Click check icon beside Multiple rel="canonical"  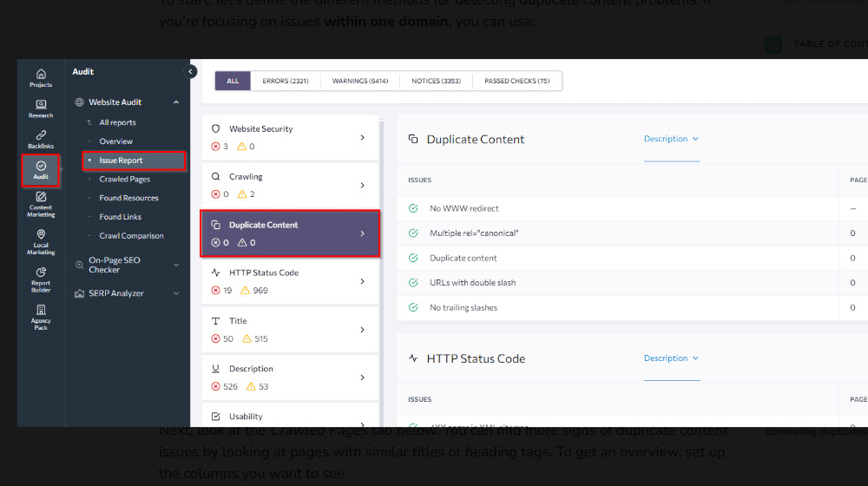413,233
